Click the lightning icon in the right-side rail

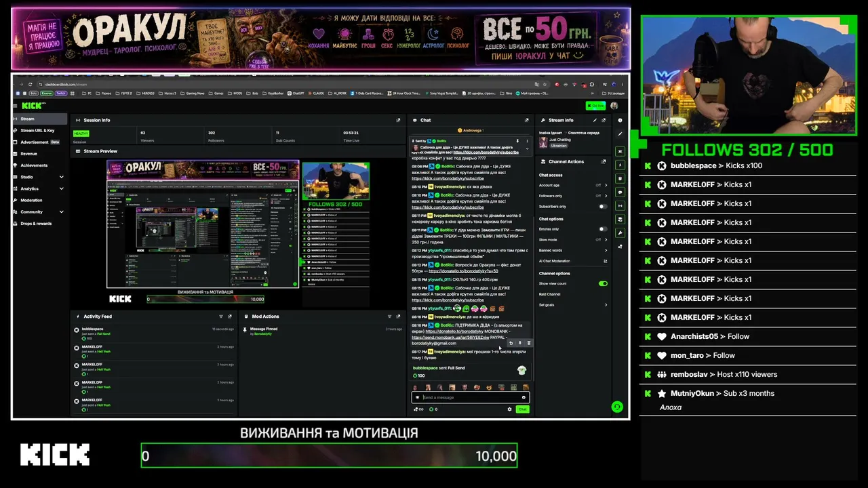pyautogui.click(x=620, y=165)
